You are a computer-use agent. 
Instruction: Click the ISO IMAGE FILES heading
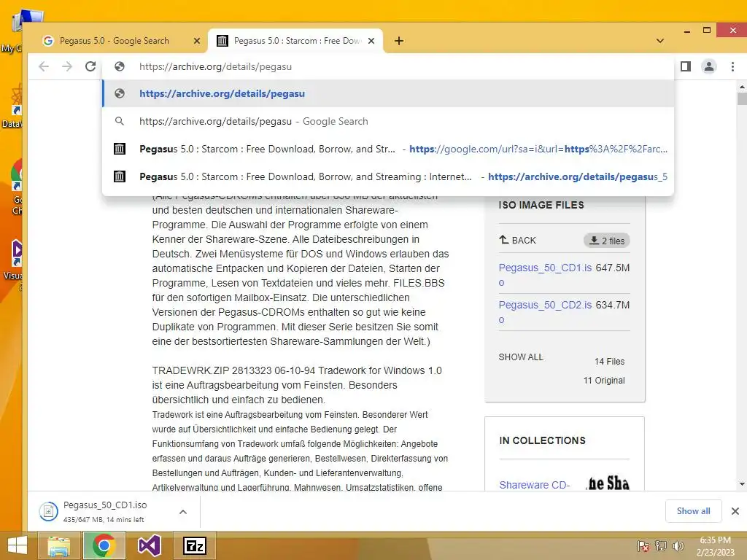(x=541, y=205)
